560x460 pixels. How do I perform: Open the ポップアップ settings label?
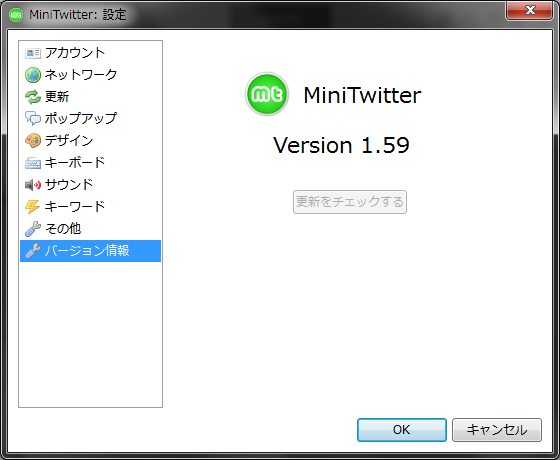click(81, 119)
